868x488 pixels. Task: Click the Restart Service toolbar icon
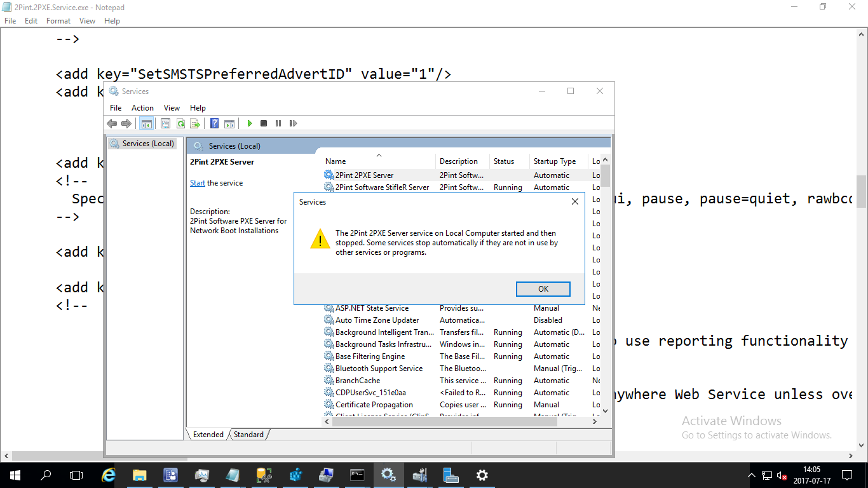[293, 123]
